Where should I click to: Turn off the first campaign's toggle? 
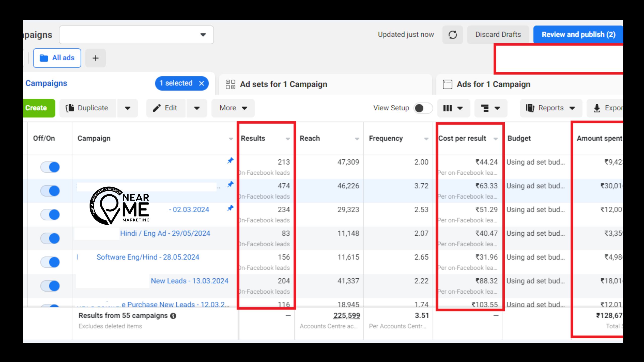coord(50,167)
